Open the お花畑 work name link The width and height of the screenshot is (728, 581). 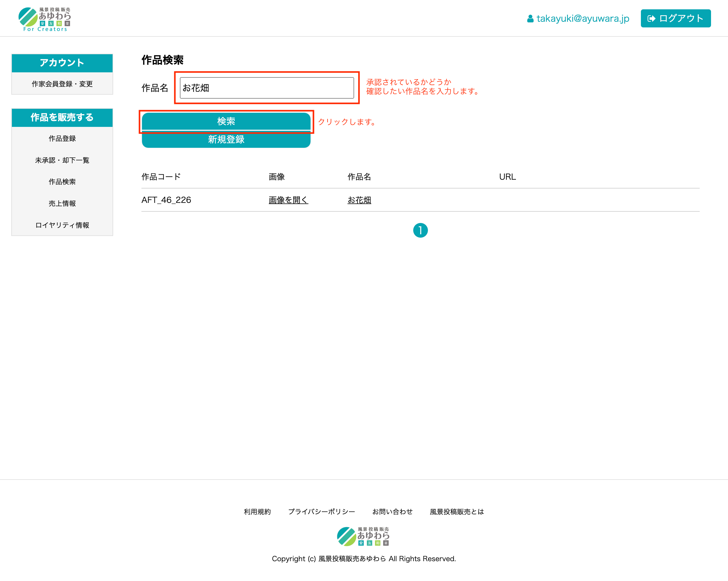point(359,200)
